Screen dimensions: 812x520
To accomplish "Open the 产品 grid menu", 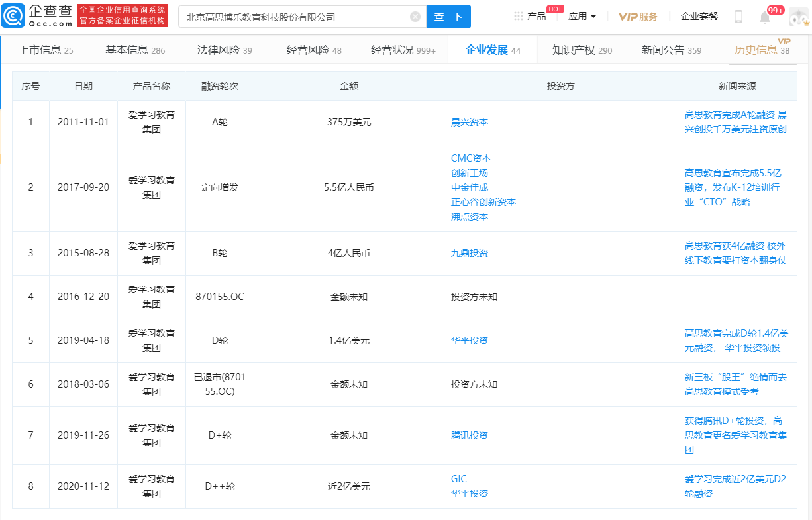I will (x=530, y=17).
